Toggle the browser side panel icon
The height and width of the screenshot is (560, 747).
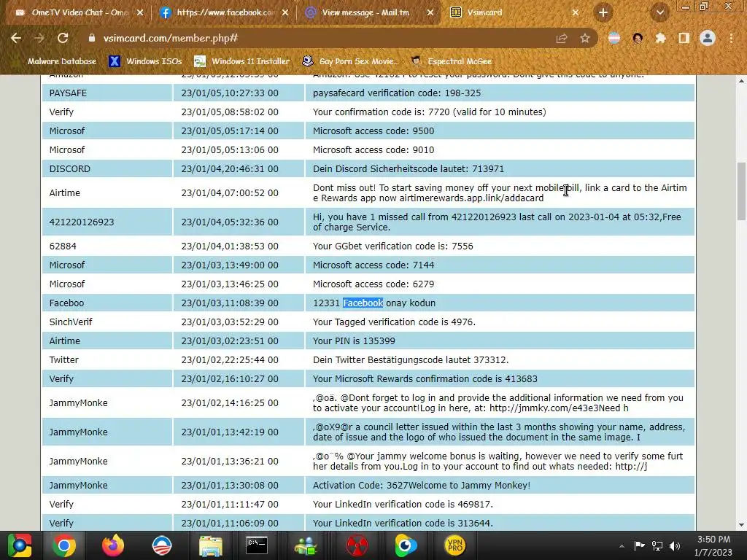[x=684, y=38]
